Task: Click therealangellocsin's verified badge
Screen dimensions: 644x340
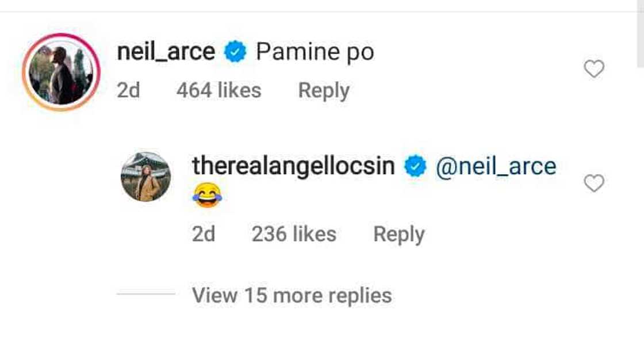Action: click(415, 167)
